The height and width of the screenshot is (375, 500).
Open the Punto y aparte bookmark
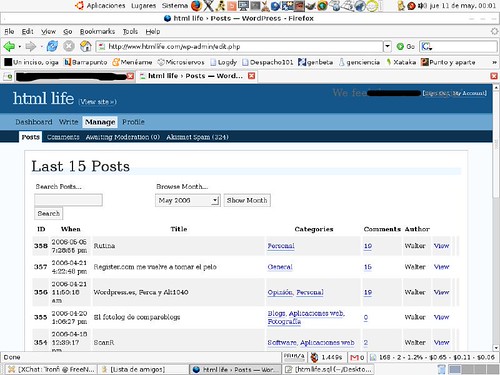(x=448, y=62)
